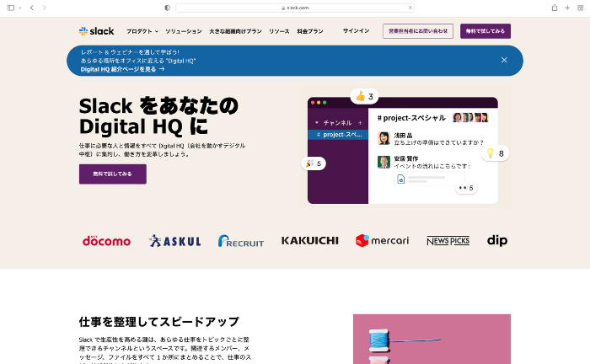590x364 pixels.
Task: Expand the プロダクト dropdown menu
Action: (142, 31)
